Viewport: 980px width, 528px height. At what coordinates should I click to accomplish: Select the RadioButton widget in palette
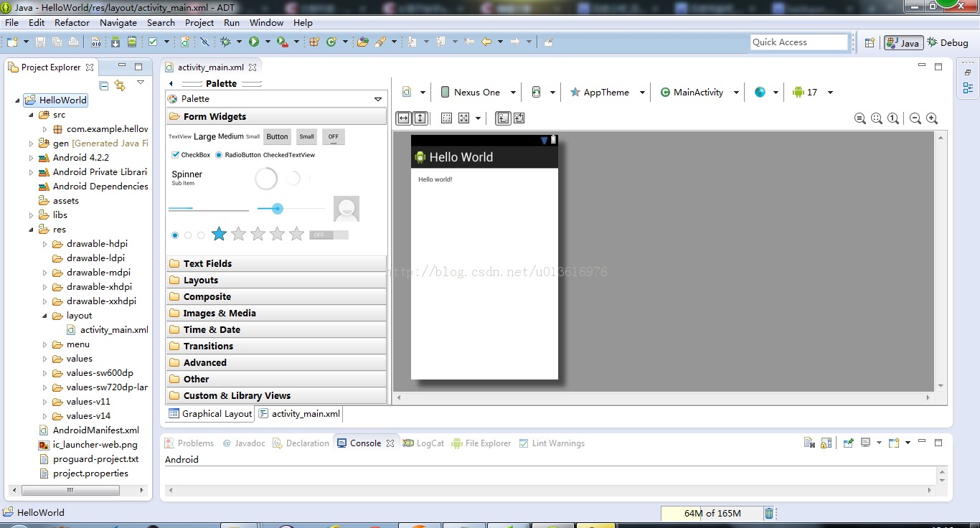pyautogui.click(x=238, y=155)
